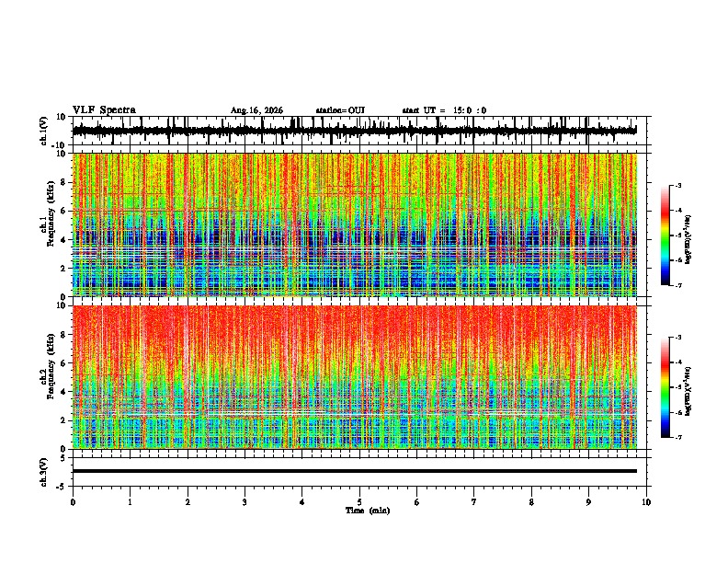This screenshot has height=563, width=728.
Task: Click the "-7" label on ch.2 color scale
Action: pyautogui.click(x=678, y=437)
